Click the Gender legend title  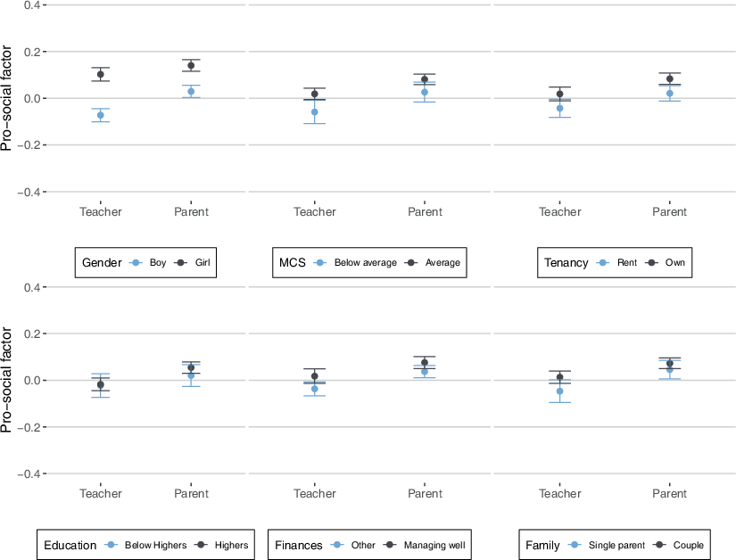102,263
